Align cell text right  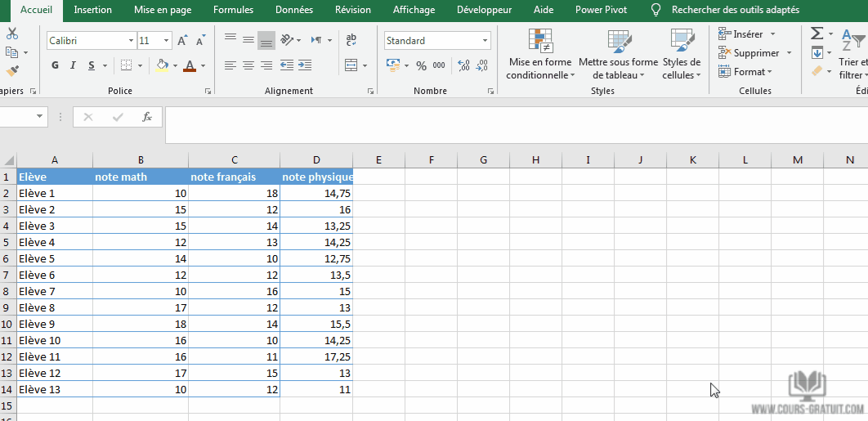click(x=266, y=65)
